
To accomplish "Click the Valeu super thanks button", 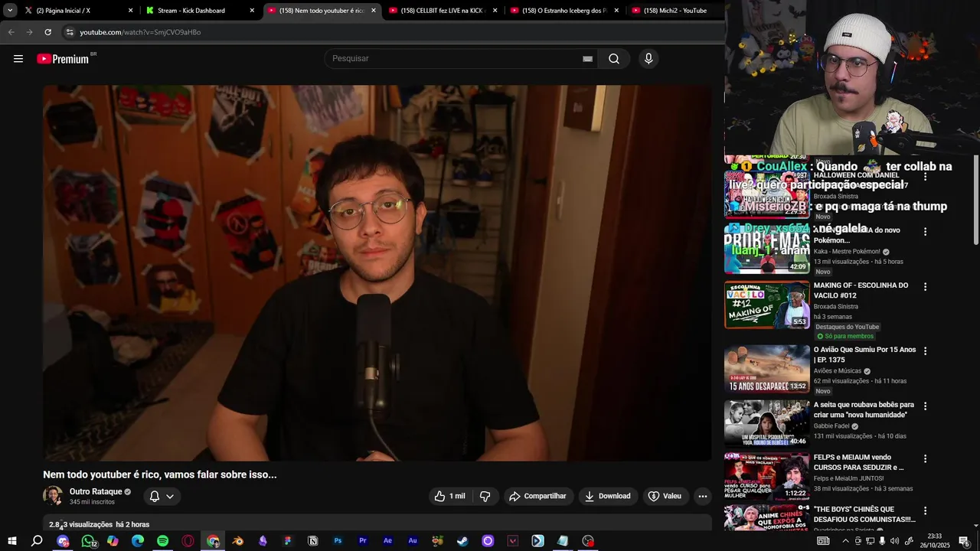I will [665, 496].
